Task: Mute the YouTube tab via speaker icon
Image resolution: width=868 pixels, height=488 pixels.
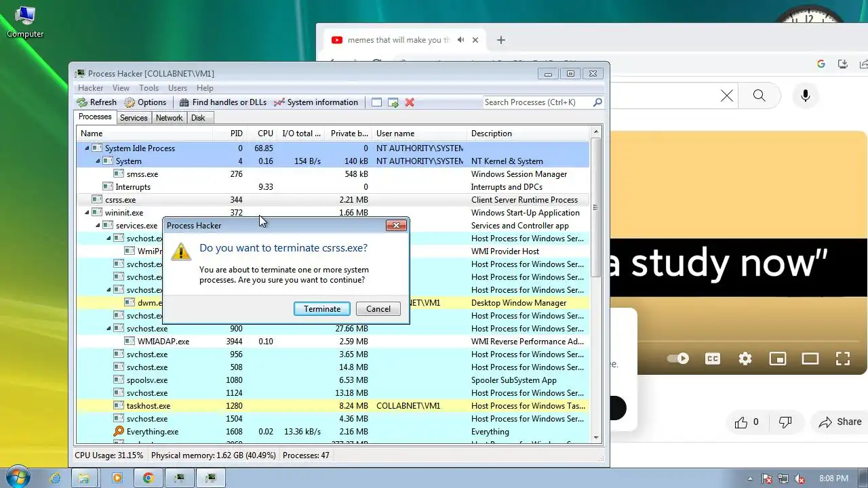Action: (461, 40)
